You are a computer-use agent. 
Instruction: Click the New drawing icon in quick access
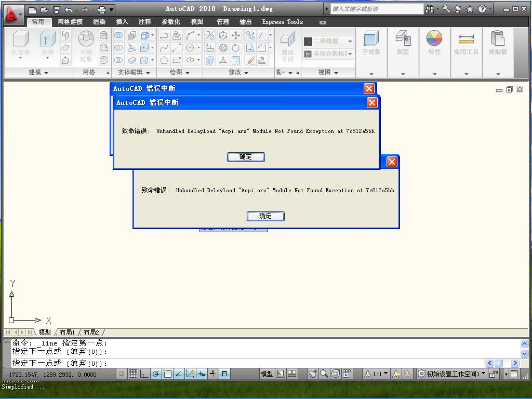coord(33,10)
